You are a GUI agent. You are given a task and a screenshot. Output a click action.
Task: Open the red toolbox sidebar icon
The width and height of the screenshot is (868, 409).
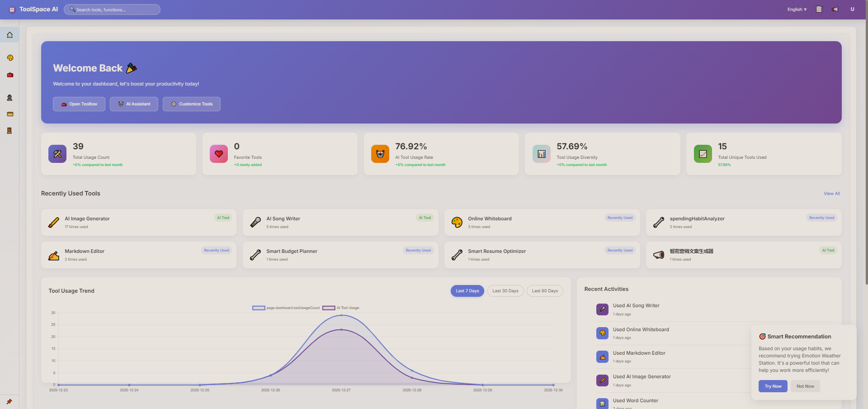[x=9, y=75]
